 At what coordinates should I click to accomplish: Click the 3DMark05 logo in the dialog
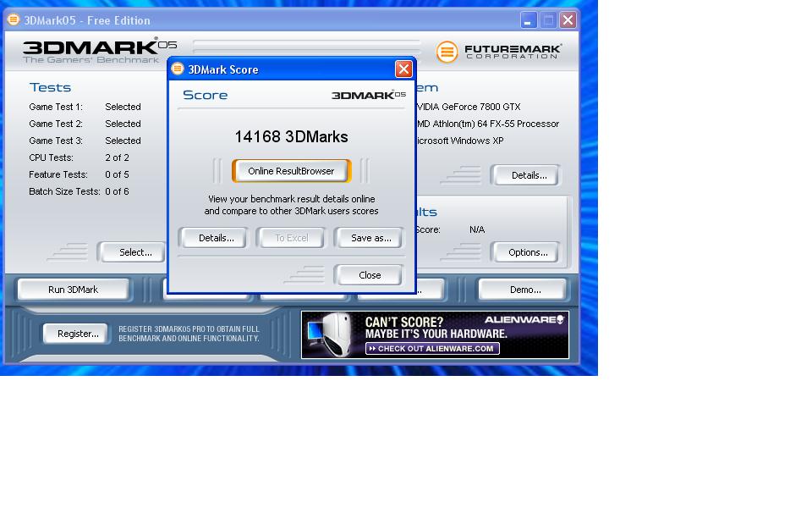click(x=369, y=95)
